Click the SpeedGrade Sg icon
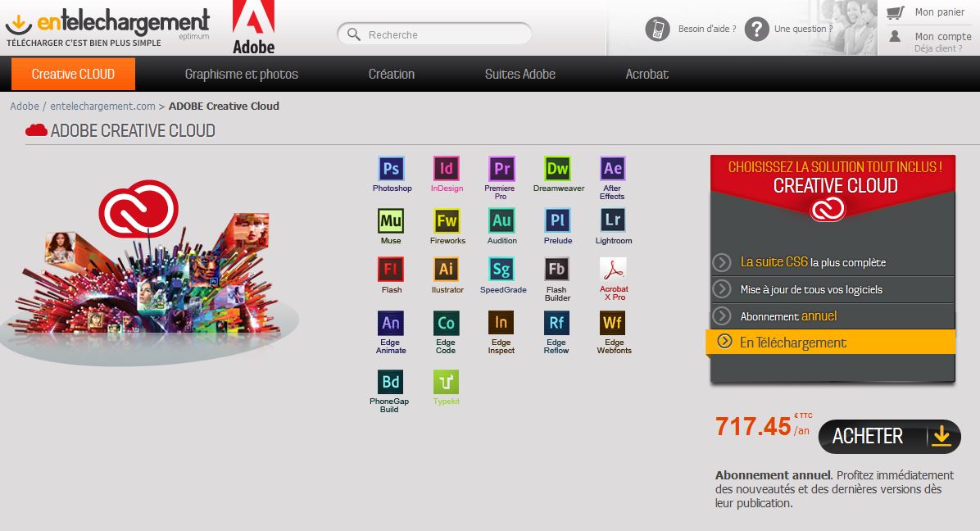Viewport: 980px width, 531px height. pos(501,270)
